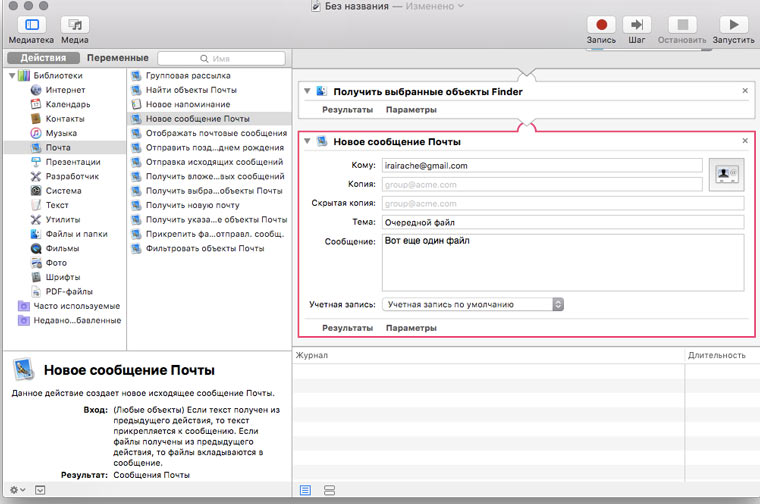
Task: Select Календарь in the library list
Action: [67, 104]
